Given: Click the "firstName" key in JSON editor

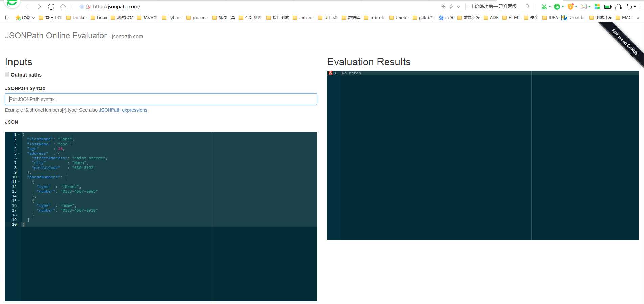Looking at the screenshot, I should pos(40,139).
